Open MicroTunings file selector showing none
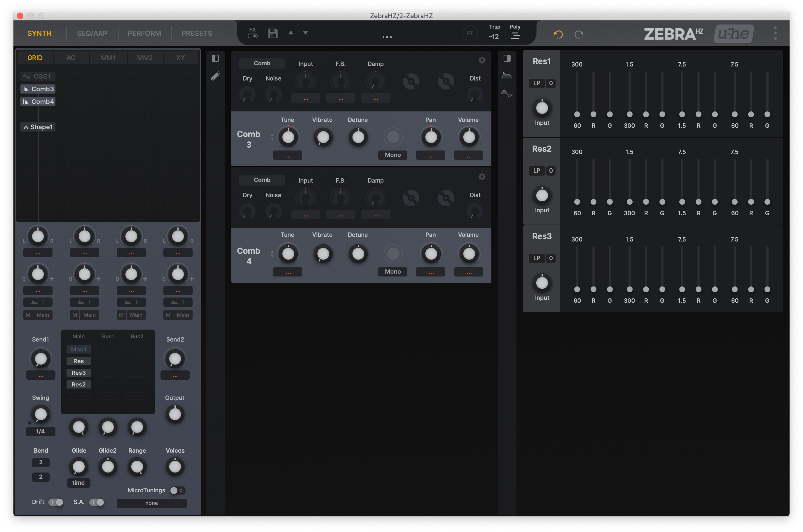 click(151, 503)
